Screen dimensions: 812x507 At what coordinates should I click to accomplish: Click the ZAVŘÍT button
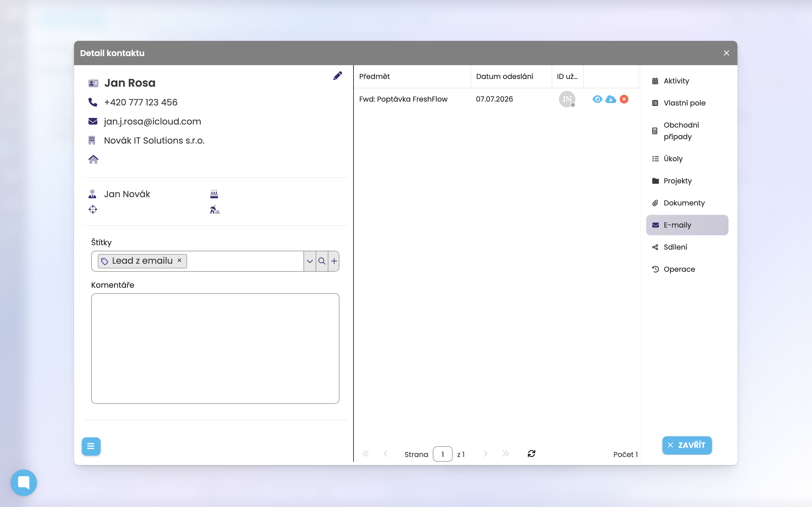(x=687, y=445)
